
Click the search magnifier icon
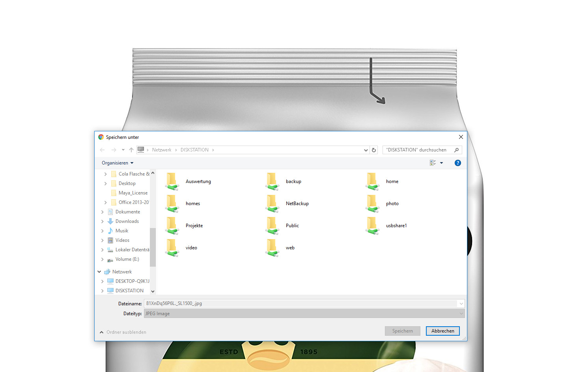pos(456,150)
